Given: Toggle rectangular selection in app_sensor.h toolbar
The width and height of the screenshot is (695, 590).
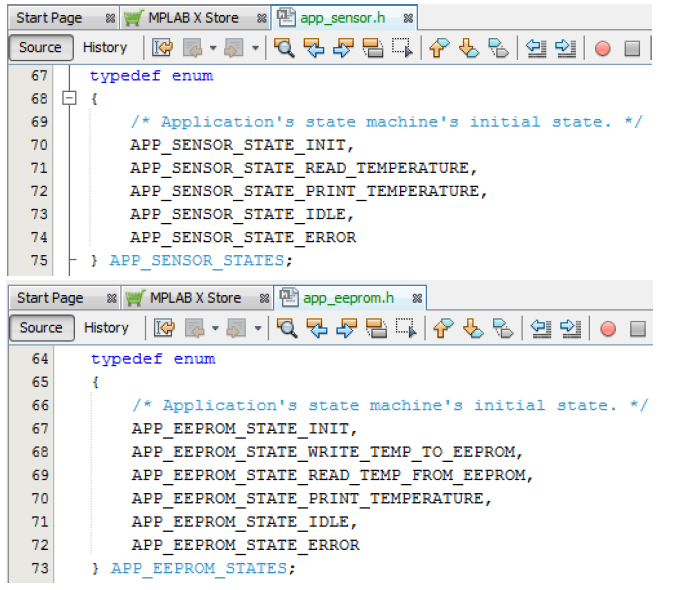Looking at the screenshot, I should (x=402, y=47).
